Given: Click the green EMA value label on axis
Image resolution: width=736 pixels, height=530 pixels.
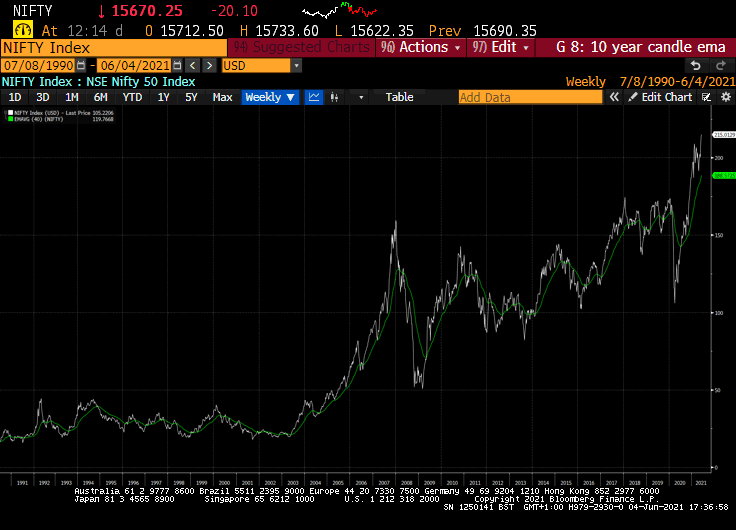Looking at the screenshot, I should (724, 176).
